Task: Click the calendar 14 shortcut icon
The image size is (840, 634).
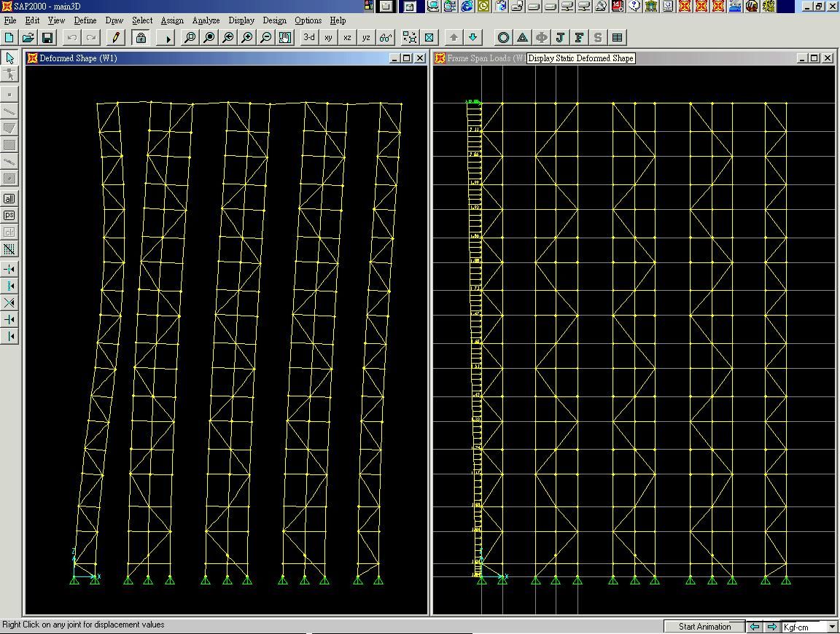Action: point(618,6)
